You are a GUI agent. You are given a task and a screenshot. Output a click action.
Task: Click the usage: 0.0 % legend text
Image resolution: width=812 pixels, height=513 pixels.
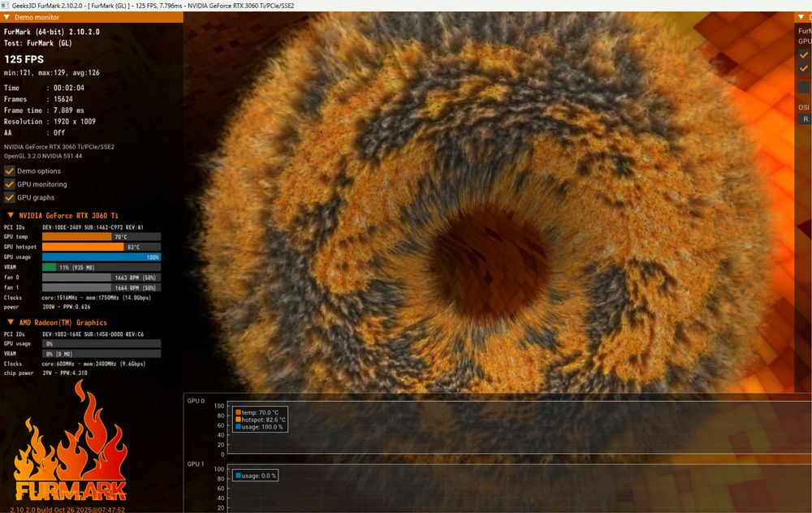[x=259, y=475]
